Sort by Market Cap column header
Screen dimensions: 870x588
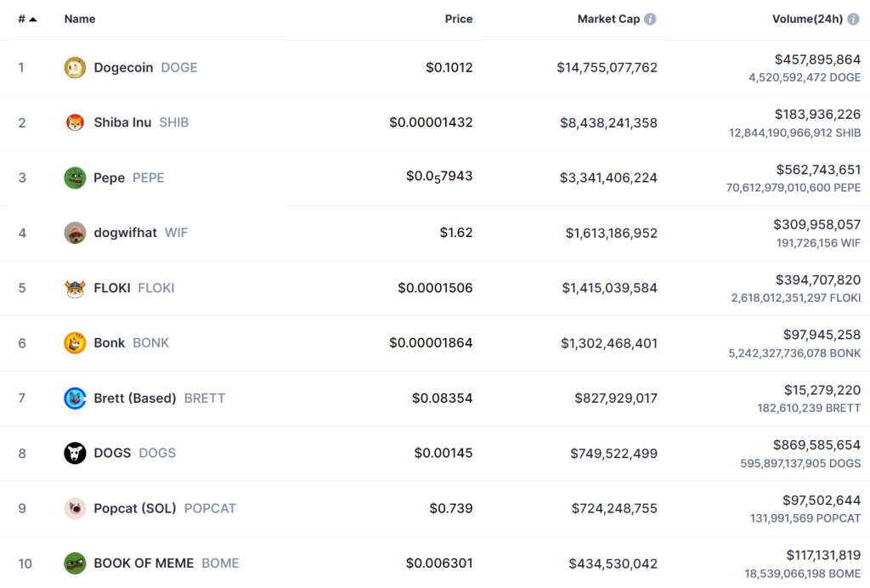[608, 19]
